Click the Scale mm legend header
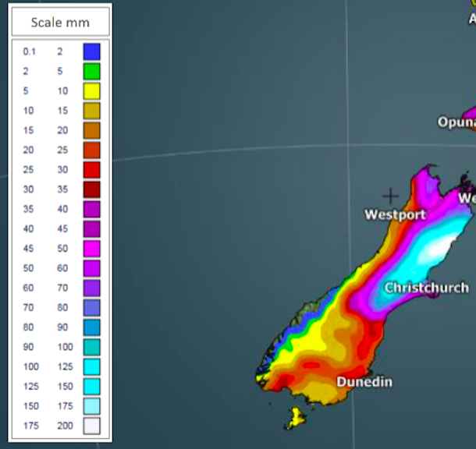The image size is (476, 449). 60,22
